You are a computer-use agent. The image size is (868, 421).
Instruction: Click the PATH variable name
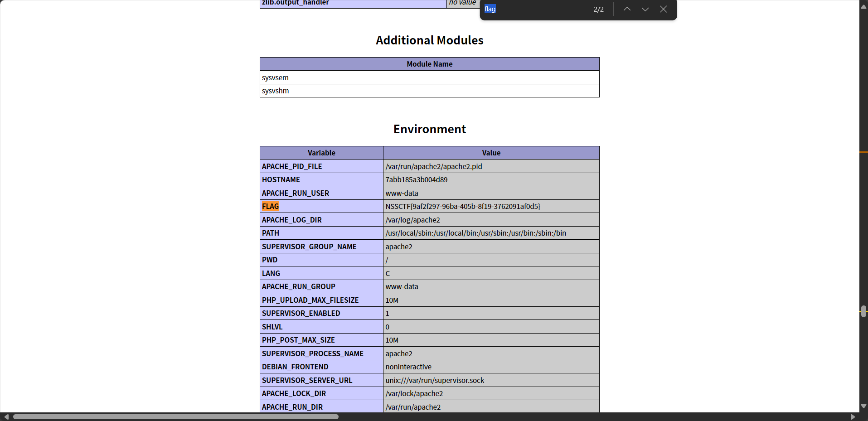coord(271,233)
